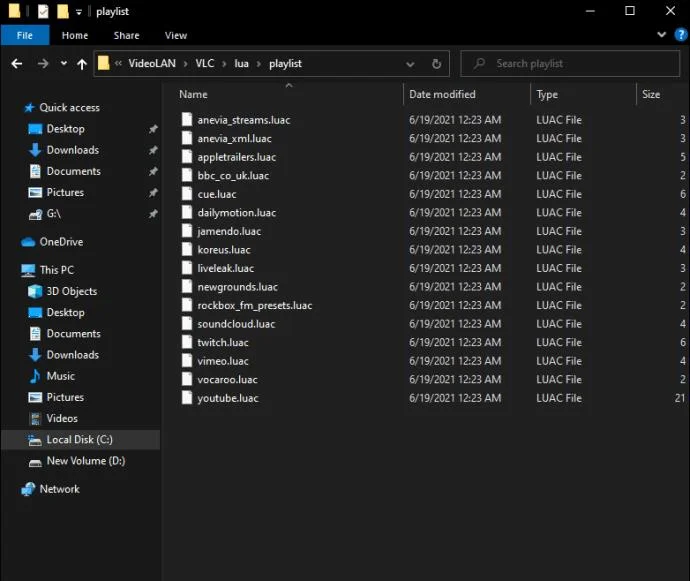Select Network in the sidebar
Image resolution: width=690 pixels, height=581 pixels.
tap(59, 489)
